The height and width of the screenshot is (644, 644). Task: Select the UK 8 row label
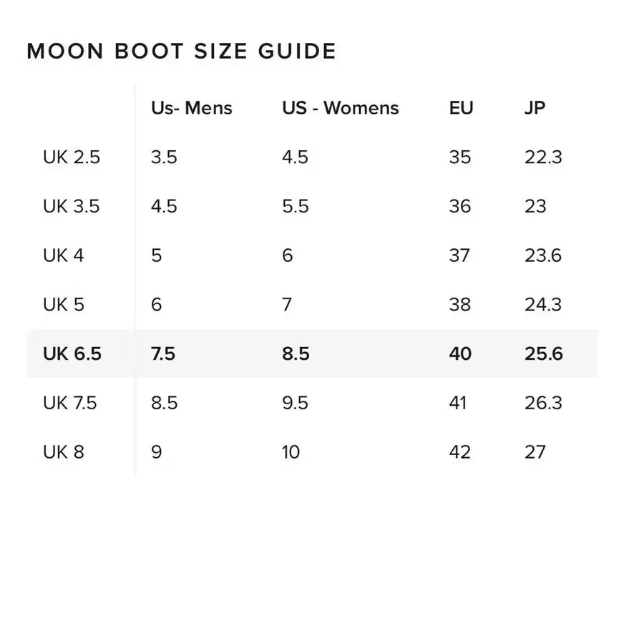tap(64, 452)
